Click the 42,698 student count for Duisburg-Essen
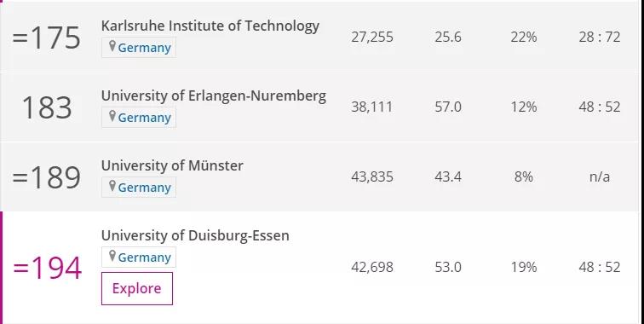The width and height of the screenshot is (644, 324). 372,267
